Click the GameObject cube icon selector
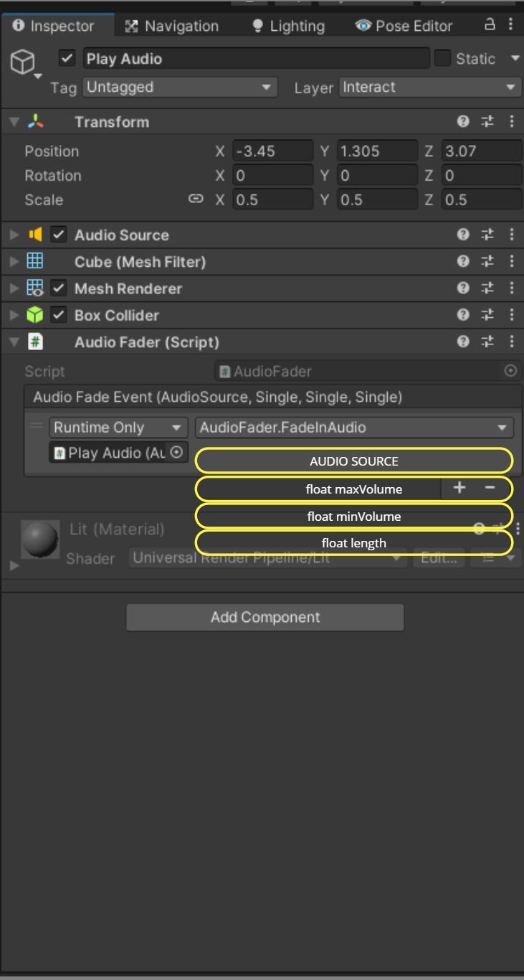The image size is (524, 980). 23,62
